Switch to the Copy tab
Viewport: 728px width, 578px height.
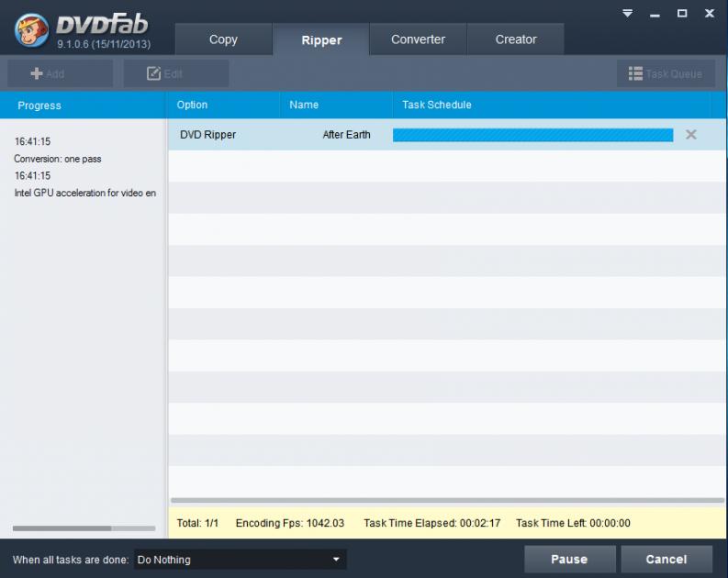(223, 39)
